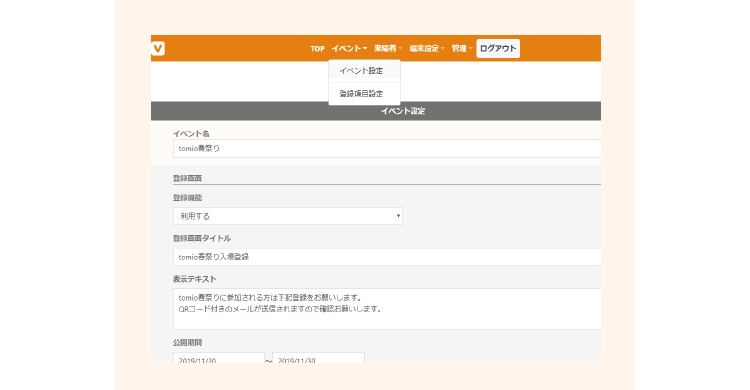Click the 公開期間 end date 2019/11/30 field
This screenshot has width=750, height=390.
(319, 358)
